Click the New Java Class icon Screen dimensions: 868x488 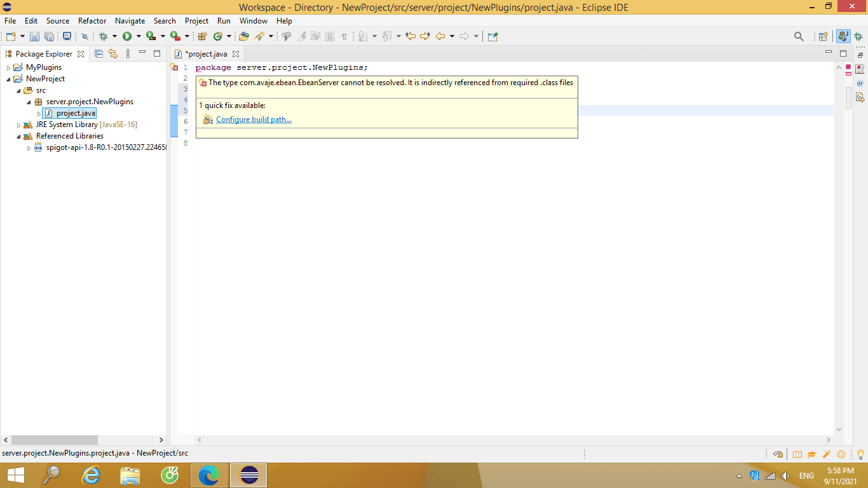218,36
